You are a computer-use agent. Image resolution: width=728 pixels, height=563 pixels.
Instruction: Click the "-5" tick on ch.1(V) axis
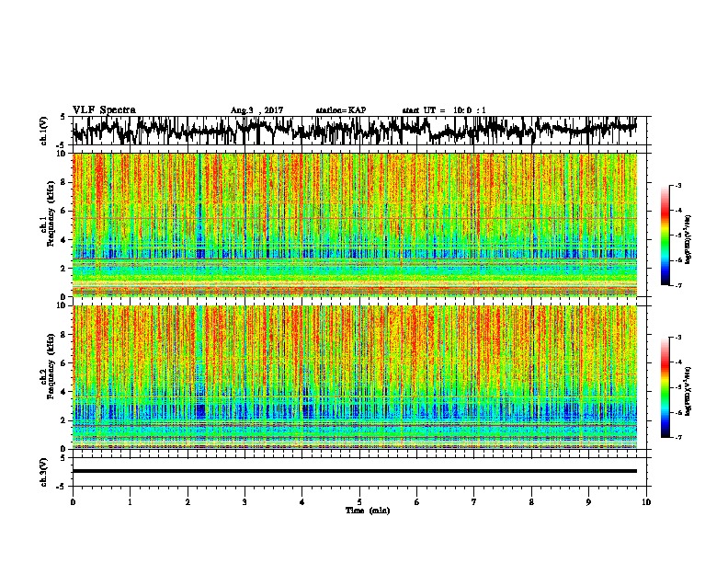[x=63, y=144]
